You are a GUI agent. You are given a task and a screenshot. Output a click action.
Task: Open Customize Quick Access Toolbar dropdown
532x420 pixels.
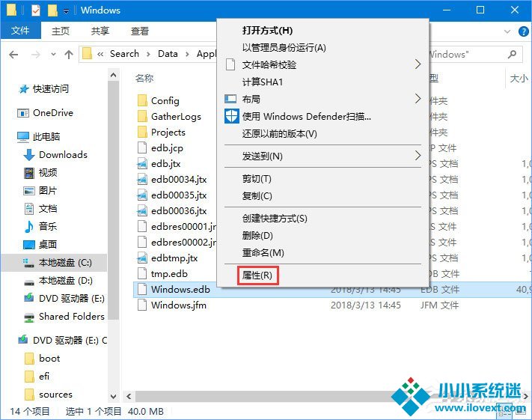coord(66,11)
